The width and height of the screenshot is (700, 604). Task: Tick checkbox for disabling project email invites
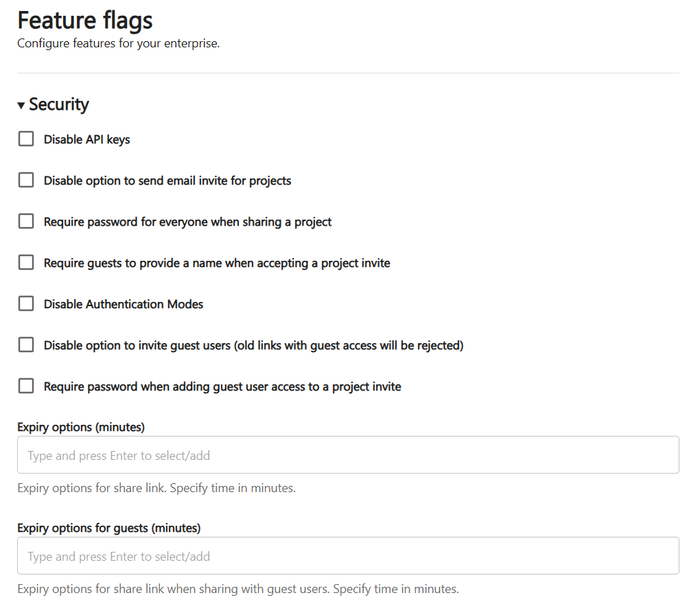point(26,181)
